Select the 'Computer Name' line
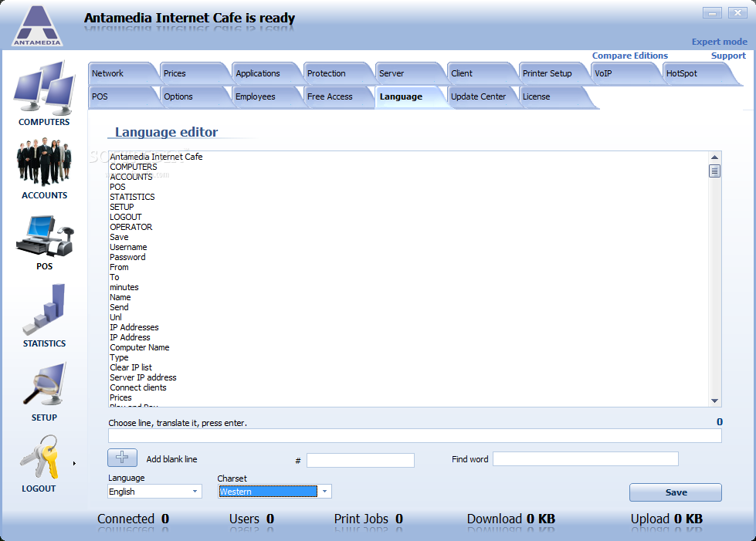This screenshot has width=756, height=541. 139,348
